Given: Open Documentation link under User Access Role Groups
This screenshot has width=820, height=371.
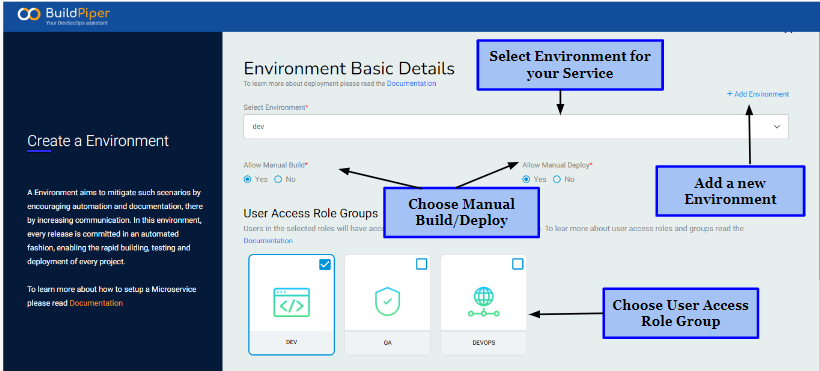Looking at the screenshot, I should (268, 241).
